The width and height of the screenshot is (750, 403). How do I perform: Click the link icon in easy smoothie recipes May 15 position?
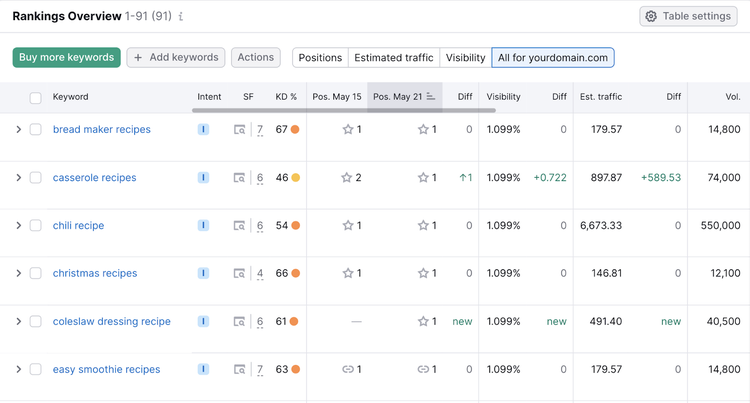point(348,369)
